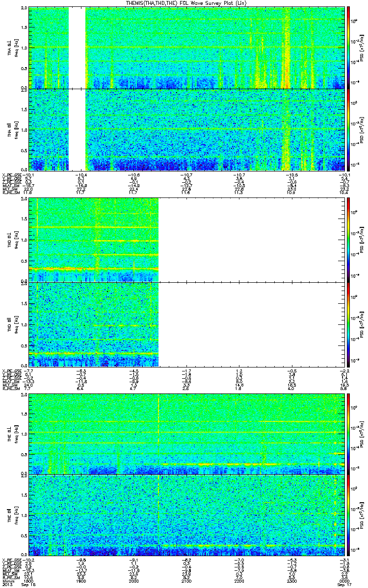Click the white data gap in THA B⊥ panel
Viewport: 368px width, 588px height.
coord(77,48)
